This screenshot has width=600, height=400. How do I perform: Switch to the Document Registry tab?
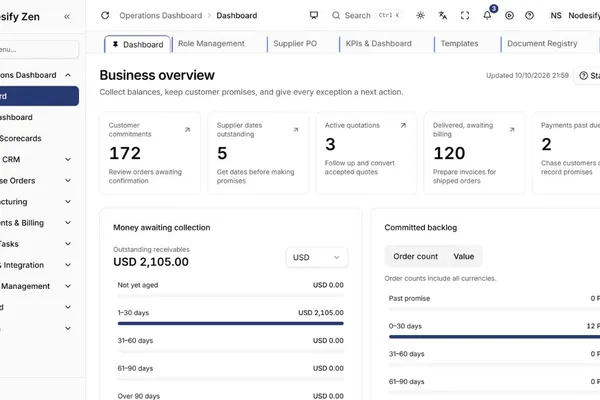click(542, 44)
